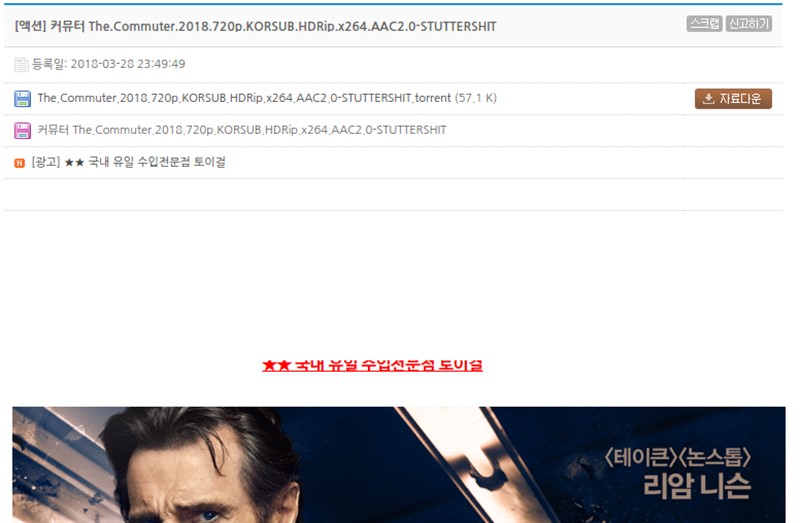Open the .torrent file name link

point(244,98)
